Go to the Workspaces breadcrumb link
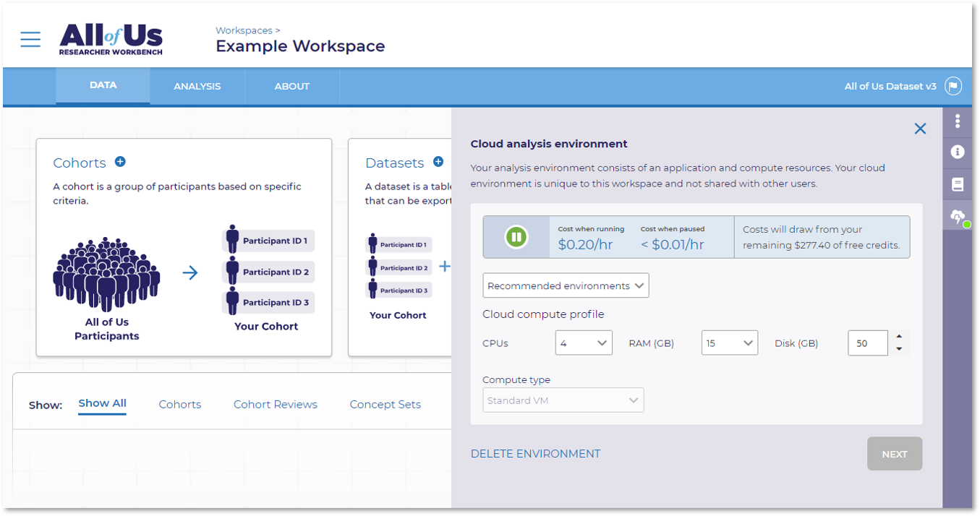This screenshot has width=980, height=516. 244,30
